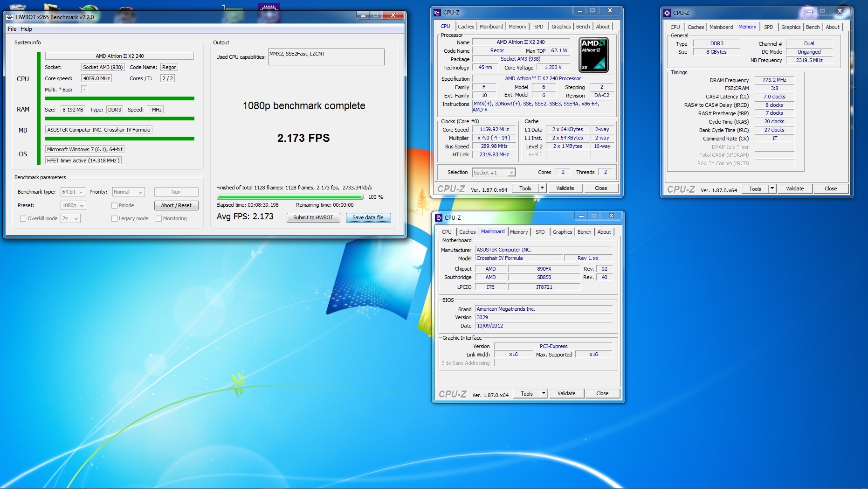Open SPD tab in CPU-Z processor window
Viewport: 868px width, 489px height.
539,27
